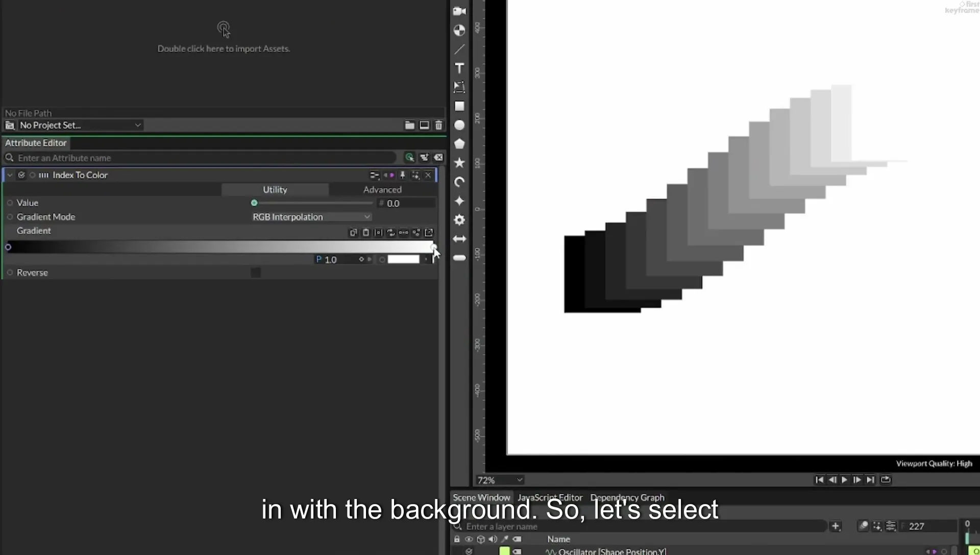Image resolution: width=980 pixels, height=555 pixels.
Task: Select the Ellipse shape tool
Action: 459,125
